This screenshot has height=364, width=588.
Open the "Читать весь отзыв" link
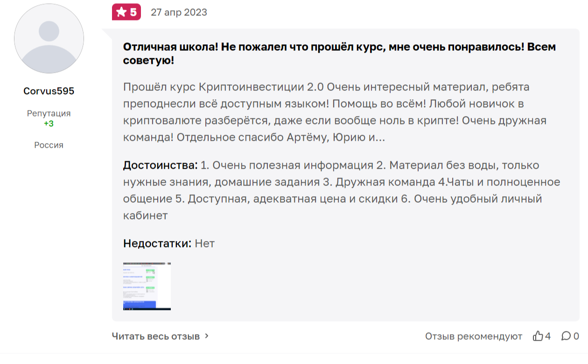[x=156, y=336]
